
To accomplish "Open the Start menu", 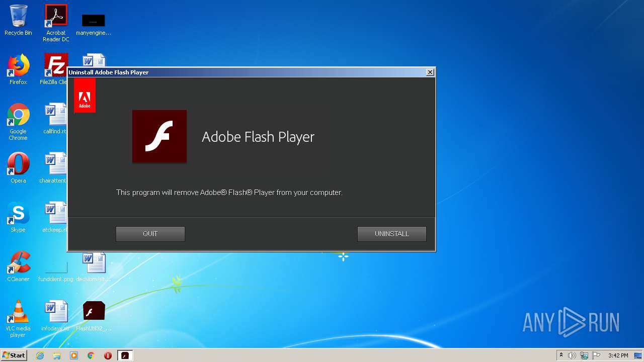I will 14,355.
